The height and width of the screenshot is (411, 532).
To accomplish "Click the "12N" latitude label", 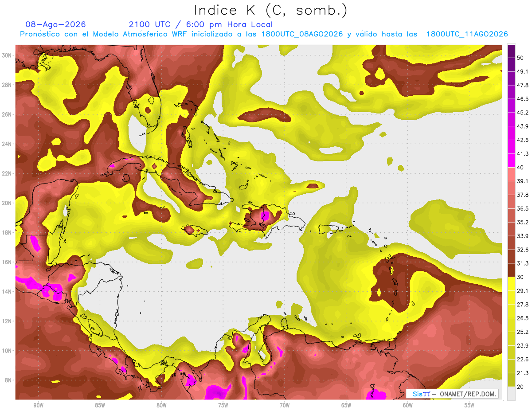I will pos(7,321).
